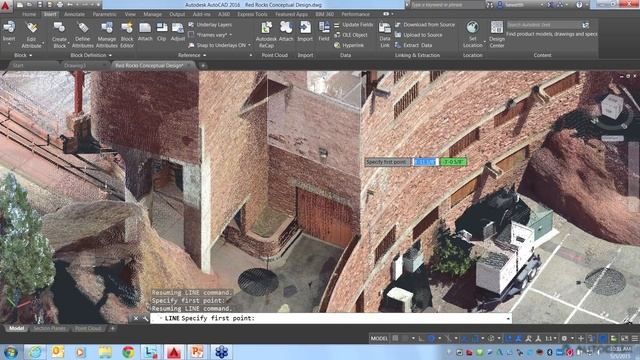The image size is (640, 360).
Task: Click the Print icon in quick access toolbar
Action: tap(60, 5)
